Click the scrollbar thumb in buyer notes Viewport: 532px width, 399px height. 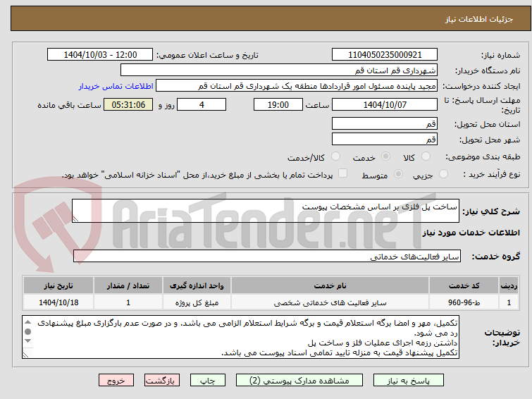28,331
